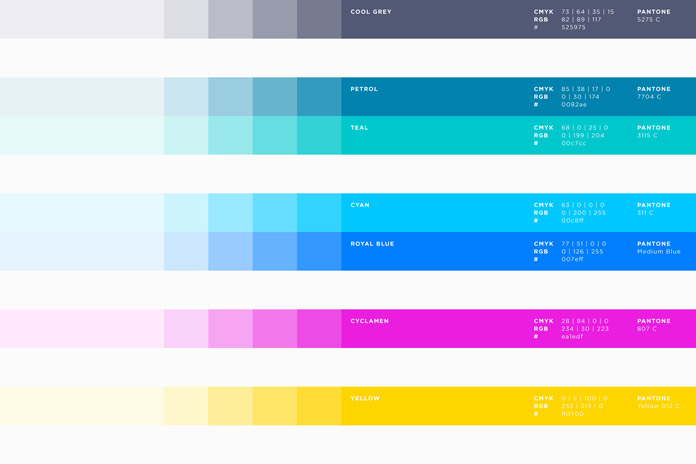Image resolution: width=696 pixels, height=464 pixels.
Task: Click the Cool Grey CMYK value text
Action: click(x=587, y=12)
